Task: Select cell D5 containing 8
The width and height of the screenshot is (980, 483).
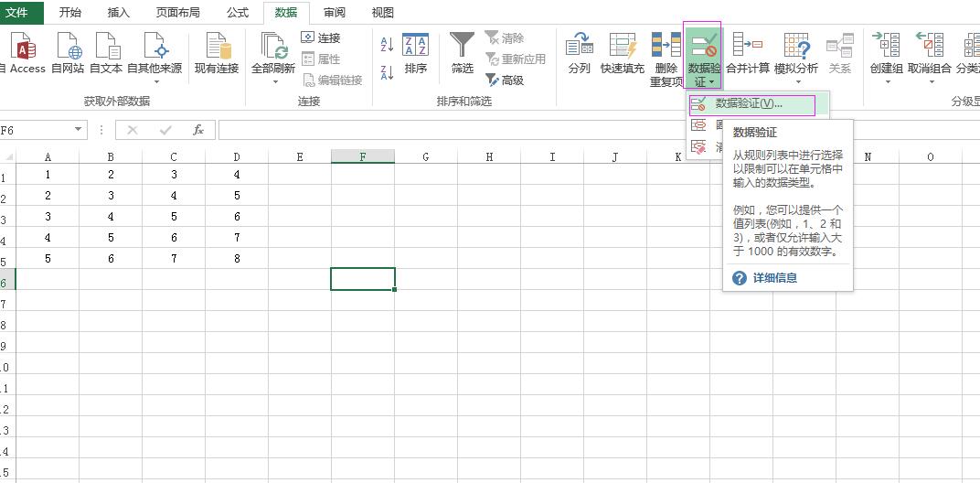Action: pos(237,258)
